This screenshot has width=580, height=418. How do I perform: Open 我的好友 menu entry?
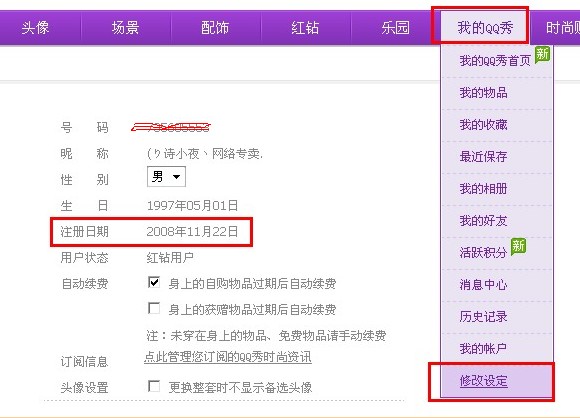point(483,220)
